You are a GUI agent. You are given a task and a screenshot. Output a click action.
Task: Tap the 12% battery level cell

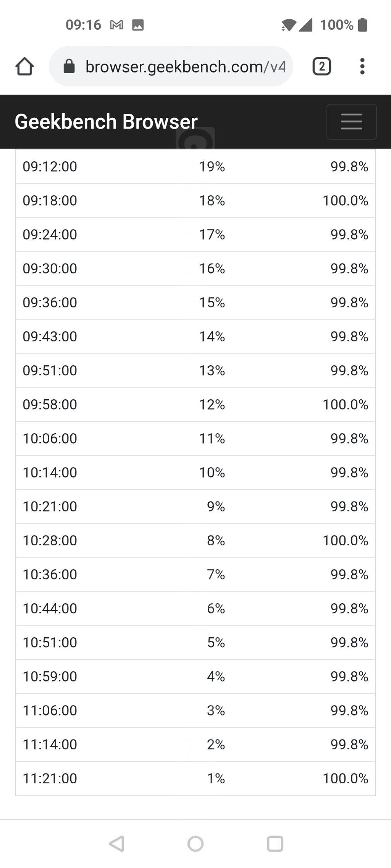(x=212, y=405)
